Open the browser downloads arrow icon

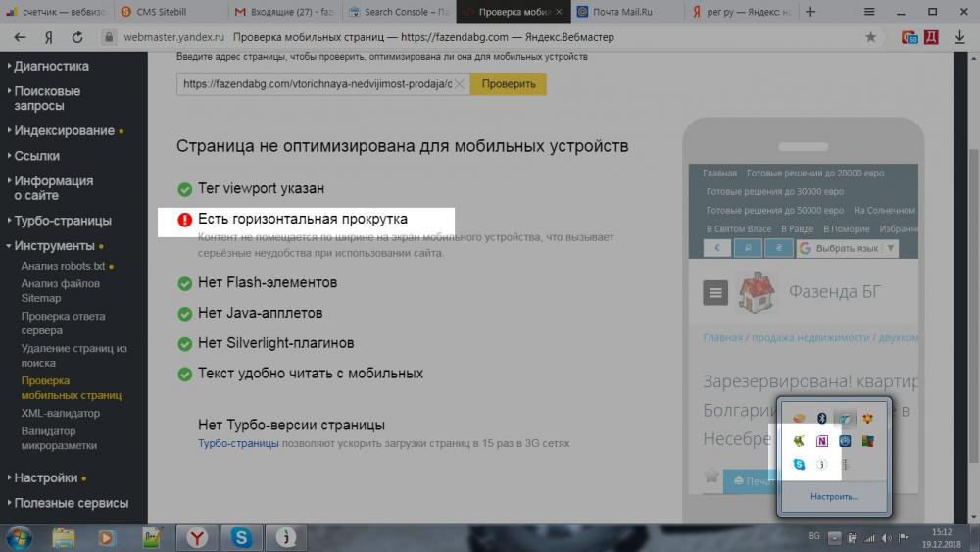pos(958,37)
